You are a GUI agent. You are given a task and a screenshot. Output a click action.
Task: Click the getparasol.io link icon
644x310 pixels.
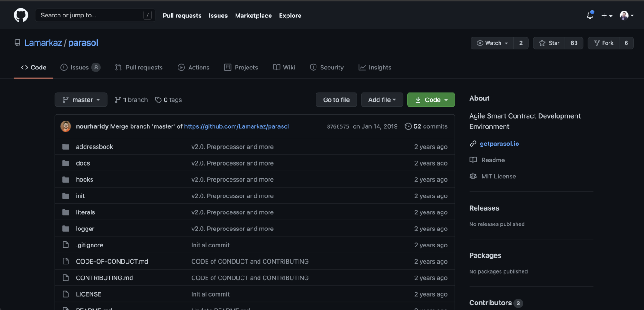[473, 144]
